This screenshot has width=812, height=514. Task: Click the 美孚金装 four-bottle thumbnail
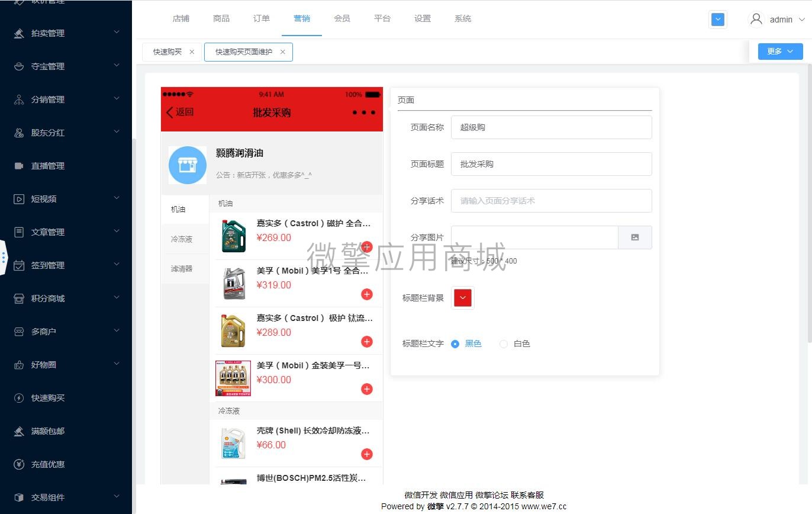pos(233,378)
